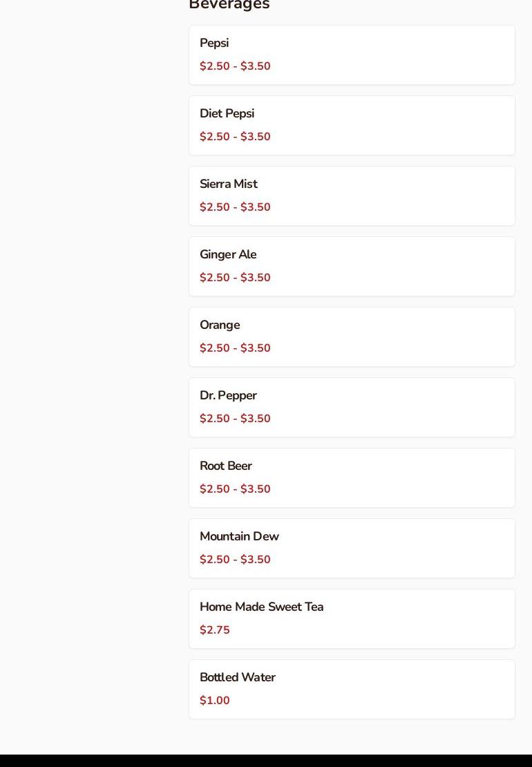Choose Ginger Ale from the beverages
The image size is (532, 767).
(228, 254)
